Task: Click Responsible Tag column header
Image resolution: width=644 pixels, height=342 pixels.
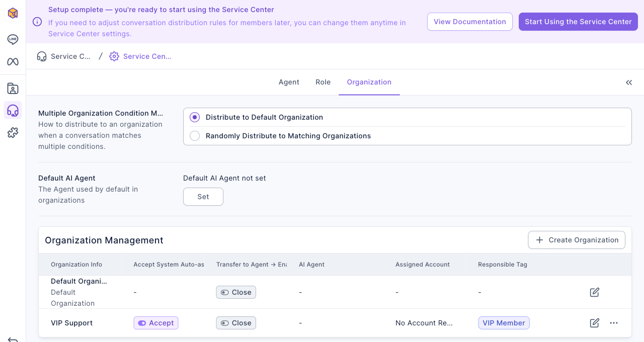Action: click(x=503, y=265)
